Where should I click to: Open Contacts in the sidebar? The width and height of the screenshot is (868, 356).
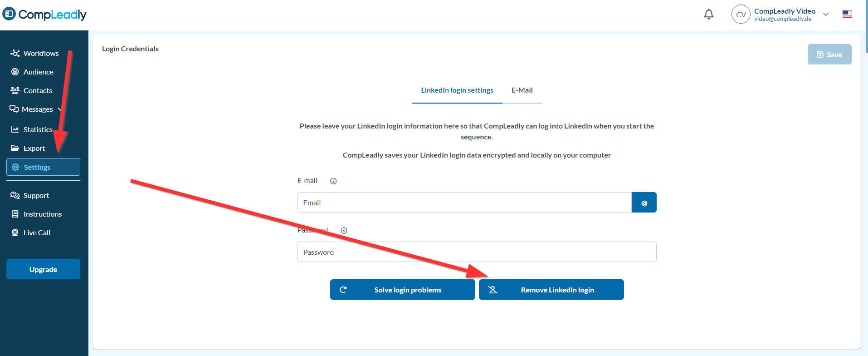[31, 90]
